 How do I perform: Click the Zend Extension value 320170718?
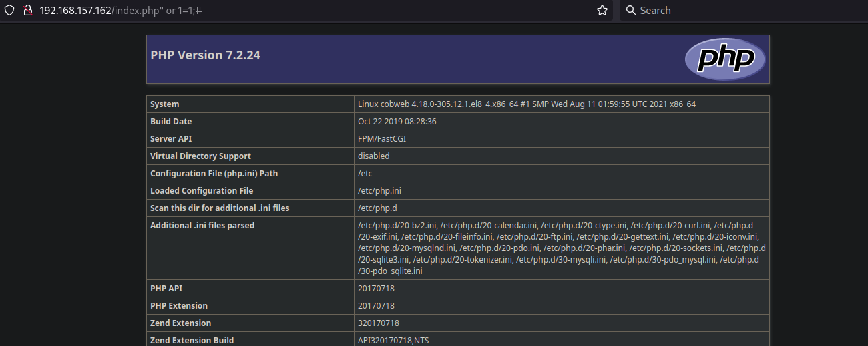[x=378, y=323]
